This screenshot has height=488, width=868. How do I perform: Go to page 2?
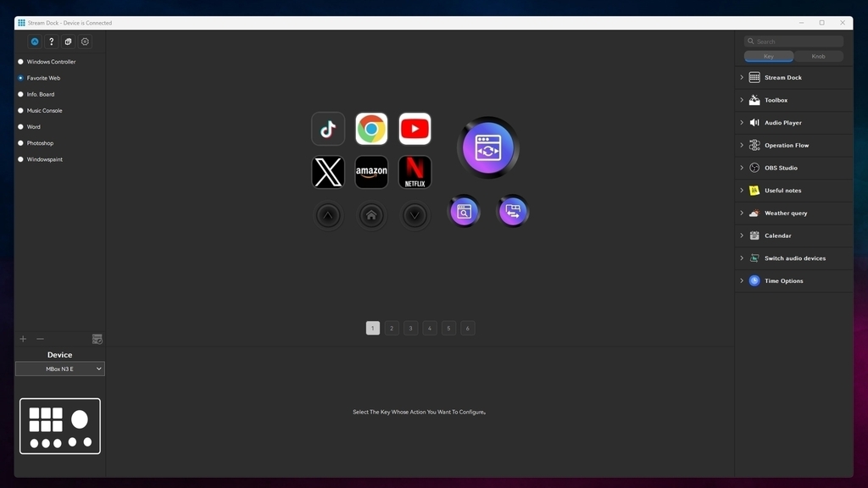(x=392, y=328)
